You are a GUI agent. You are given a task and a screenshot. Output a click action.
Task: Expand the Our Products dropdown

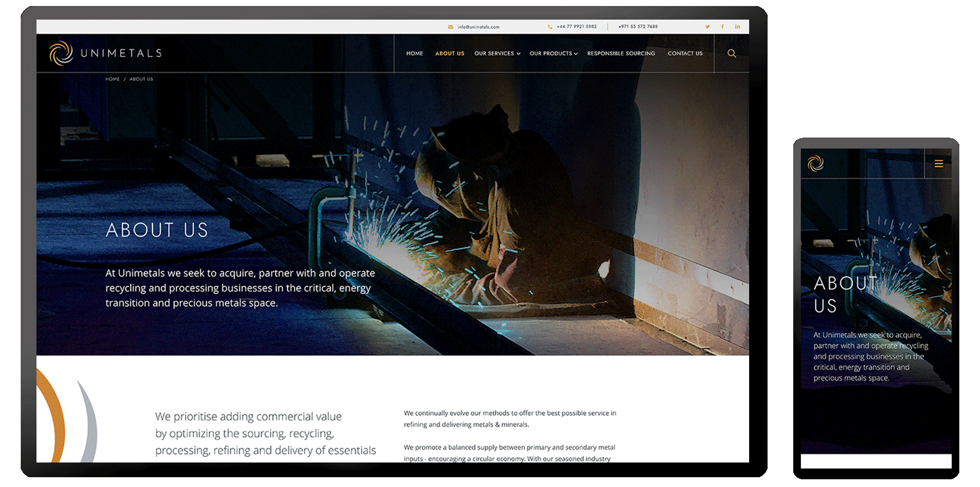click(553, 53)
